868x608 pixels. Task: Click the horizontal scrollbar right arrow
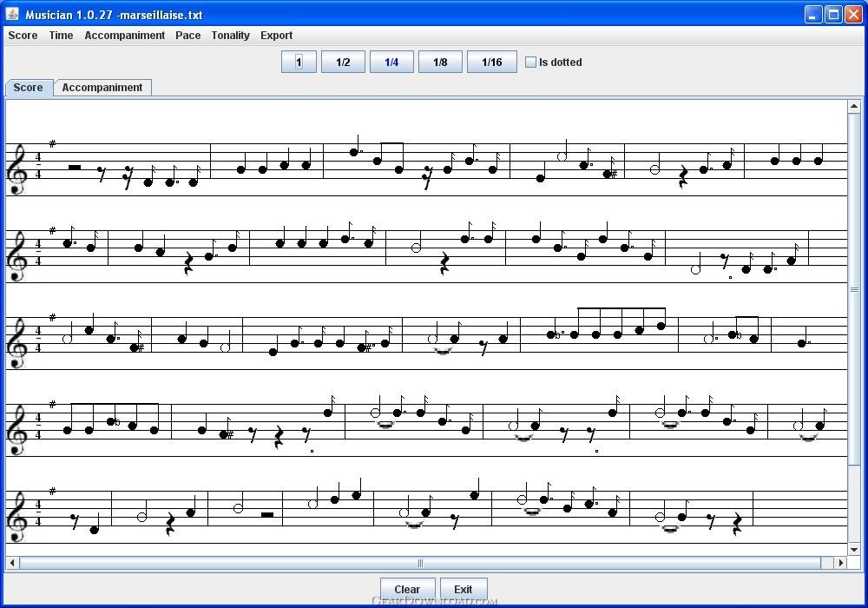pos(841,563)
